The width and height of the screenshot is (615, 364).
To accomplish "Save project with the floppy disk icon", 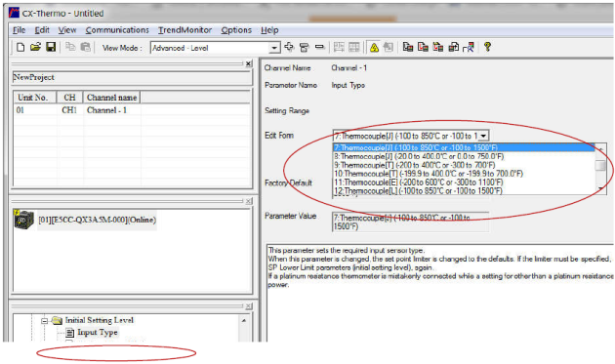I will [x=51, y=48].
